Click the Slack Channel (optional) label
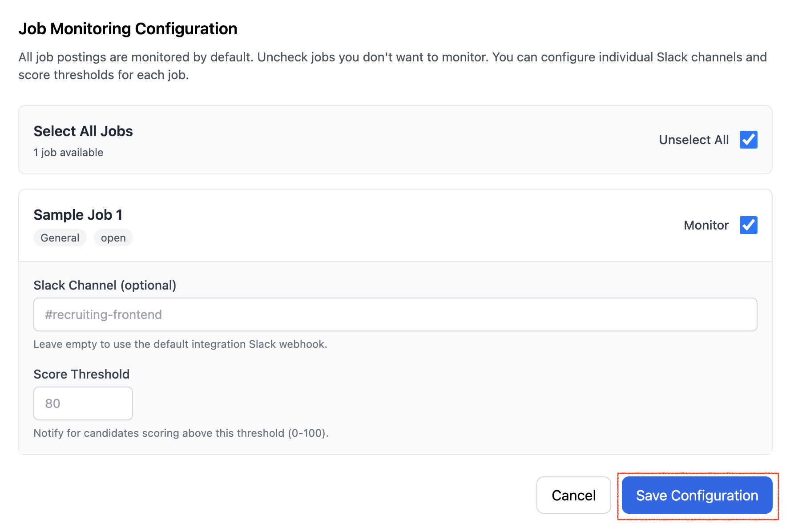 (105, 285)
